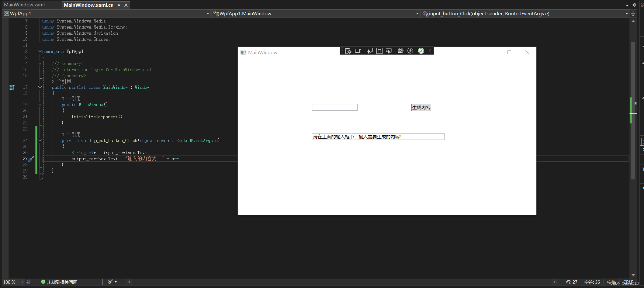
Task: Click the 未找到相关问题 status text
Action: pyautogui.click(x=62, y=282)
